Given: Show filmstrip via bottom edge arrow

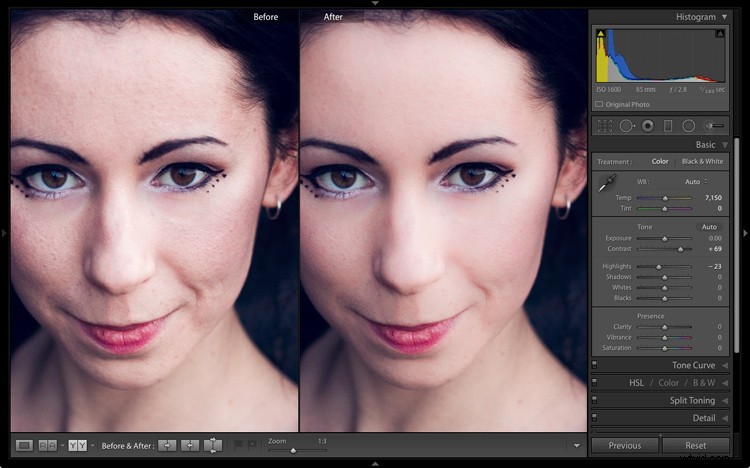Looking at the screenshot, I should click(x=375, y=464).
